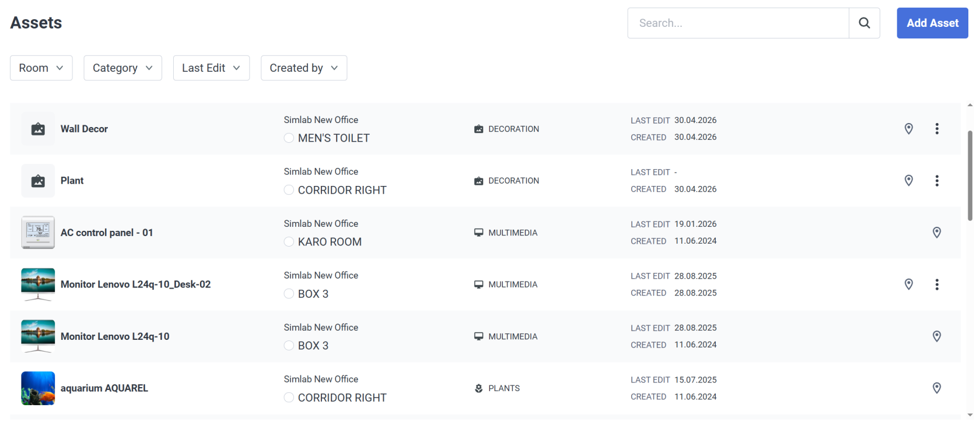Click the DECORATION label in Wall Decor row
This screenshot has height=432, width=980.
[x=513, y=129]
